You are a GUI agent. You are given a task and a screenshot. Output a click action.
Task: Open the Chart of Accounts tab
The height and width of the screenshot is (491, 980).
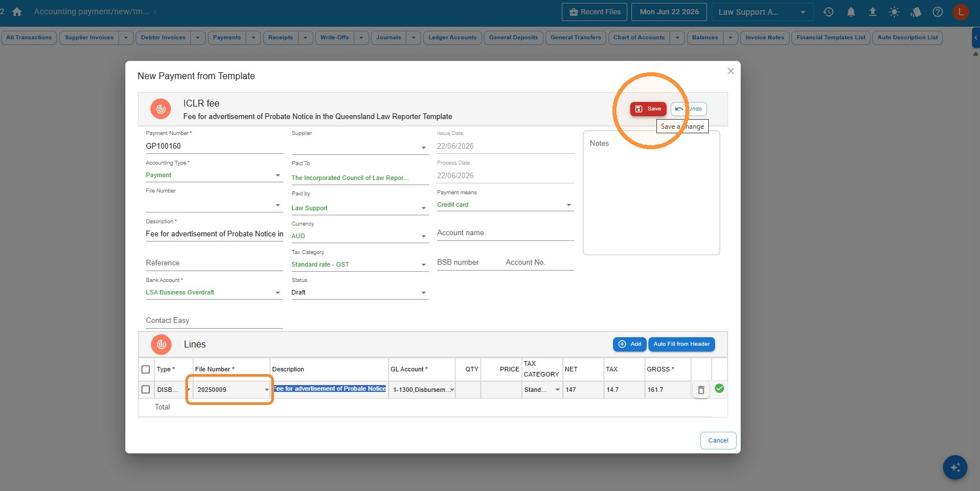639,38
